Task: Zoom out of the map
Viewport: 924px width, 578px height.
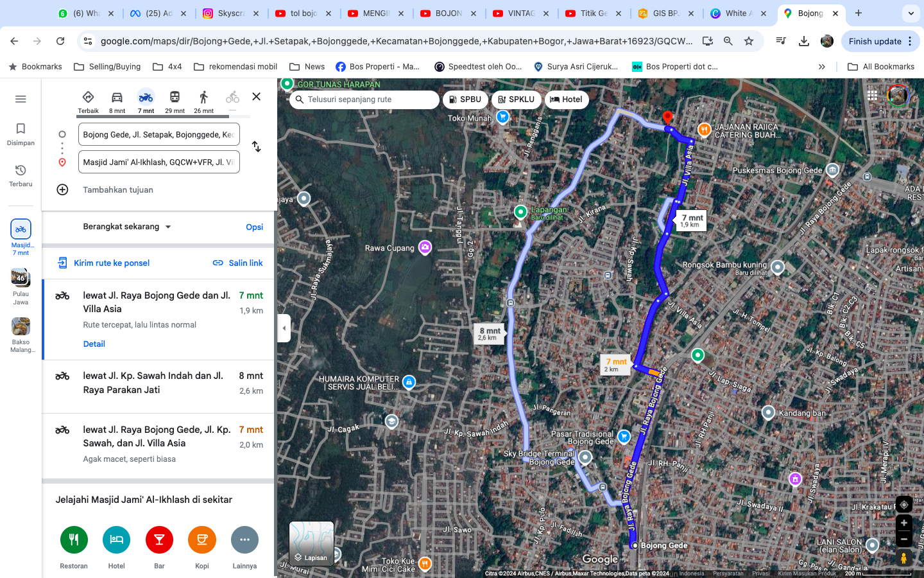Action: pos(903,539)
